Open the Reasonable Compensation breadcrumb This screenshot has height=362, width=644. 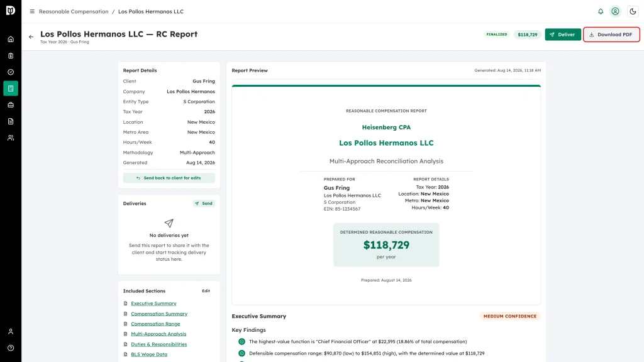point(74,11)
